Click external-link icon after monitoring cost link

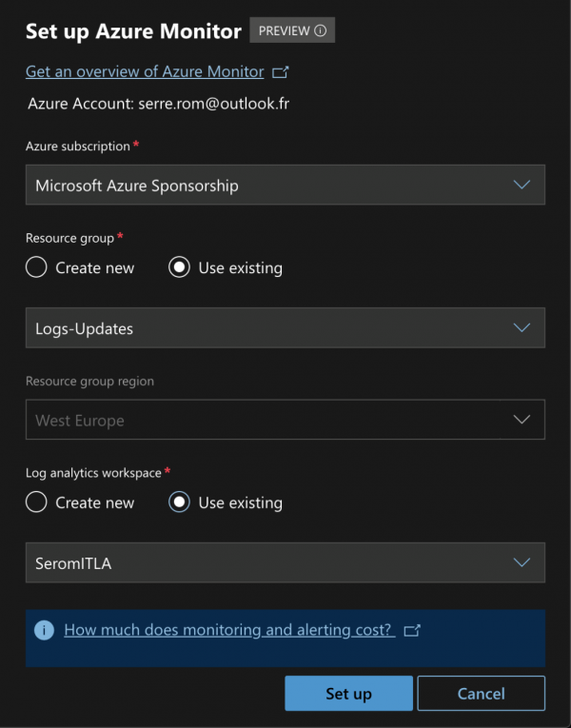point(412,631)
